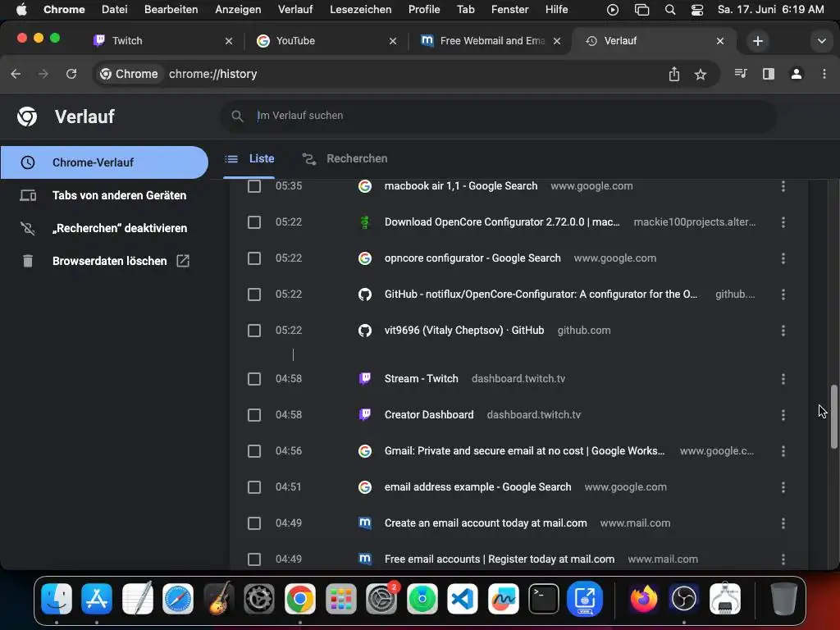Open the Lesezeichen menu

pos(360,10)
